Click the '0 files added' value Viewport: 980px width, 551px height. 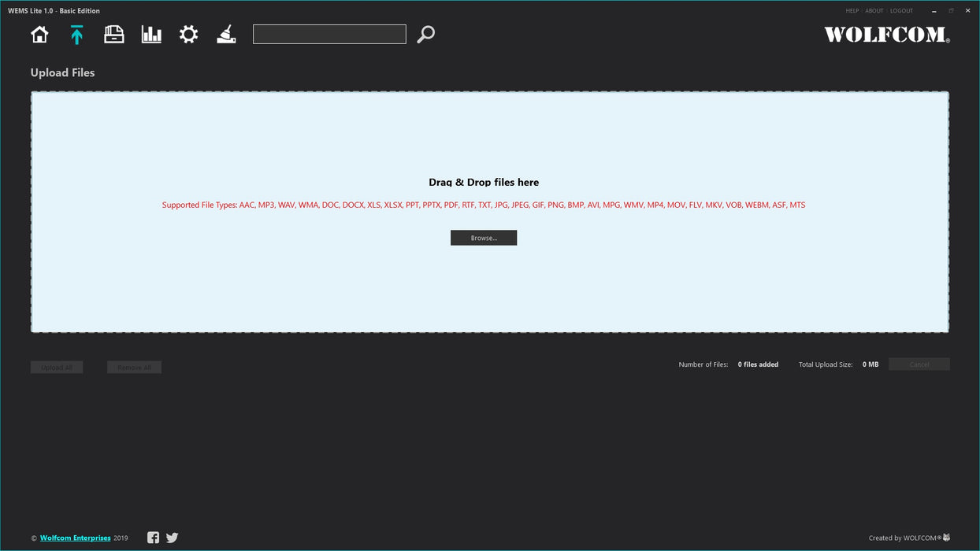click(x=758, y=364)
